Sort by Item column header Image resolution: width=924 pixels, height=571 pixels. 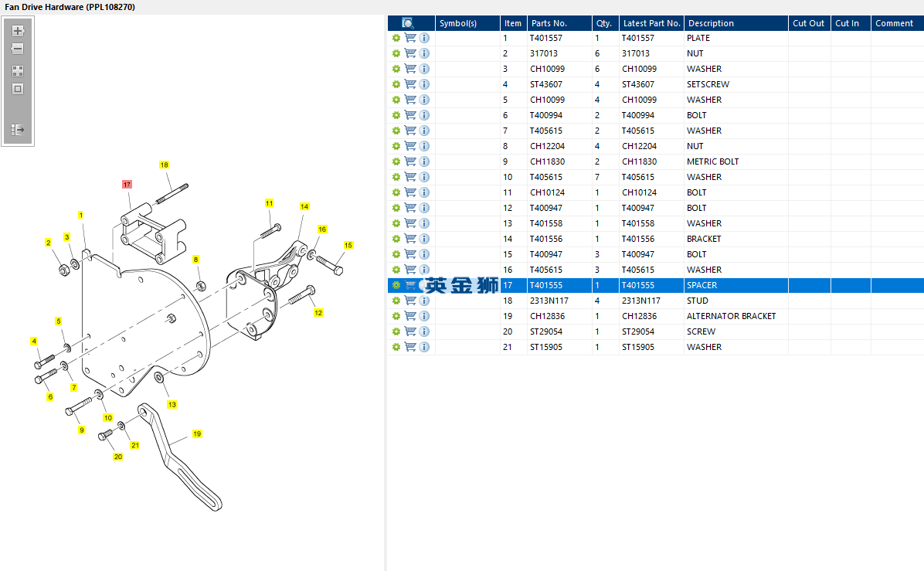513,23
